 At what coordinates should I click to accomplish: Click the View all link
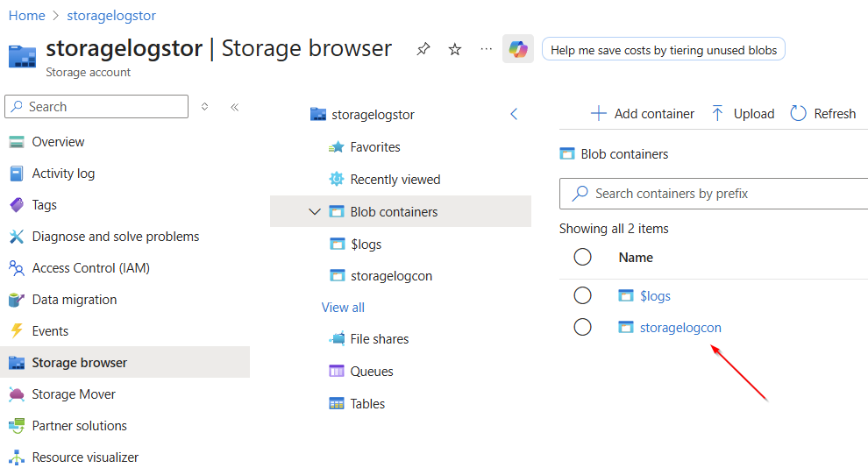click(x=343, y=308)
